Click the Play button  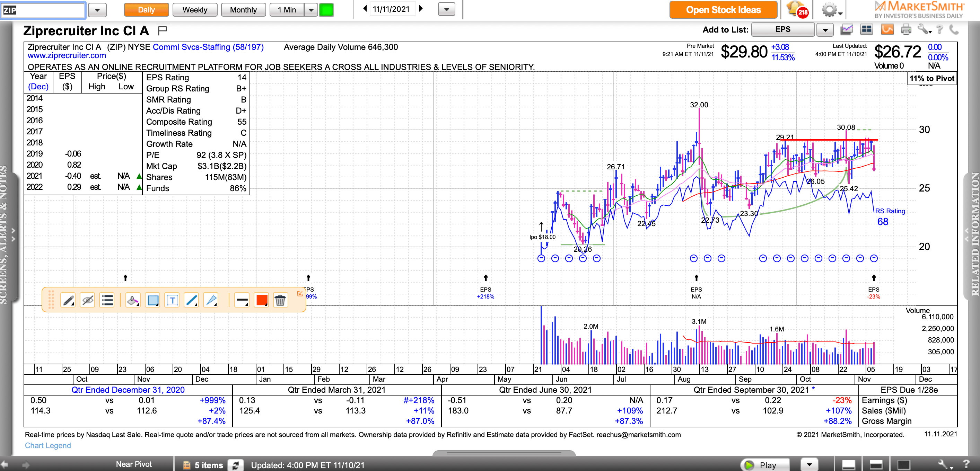765,464
